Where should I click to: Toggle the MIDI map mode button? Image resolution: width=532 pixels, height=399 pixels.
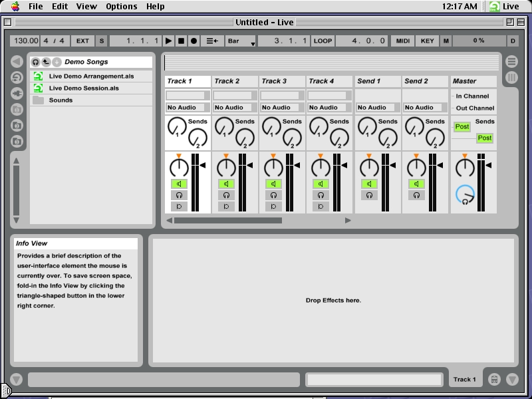403,41
